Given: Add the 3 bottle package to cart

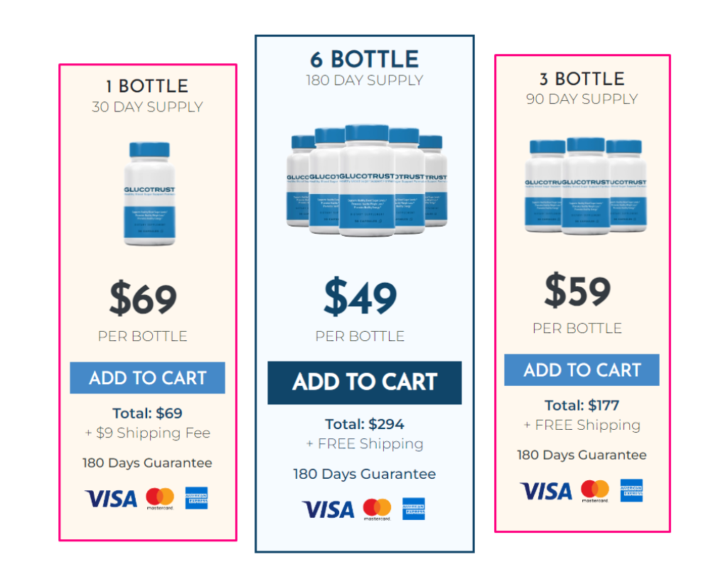Looking at the screenshot, I should click(x=582, y=370).
